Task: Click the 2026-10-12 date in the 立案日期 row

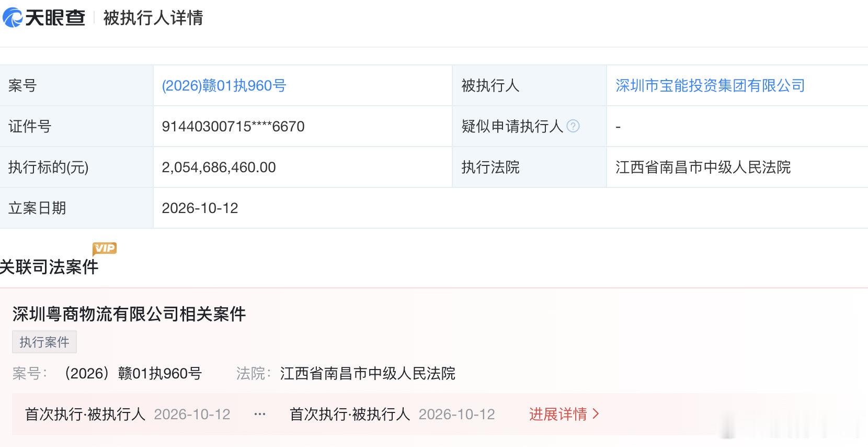Action: tap(200, 208)
